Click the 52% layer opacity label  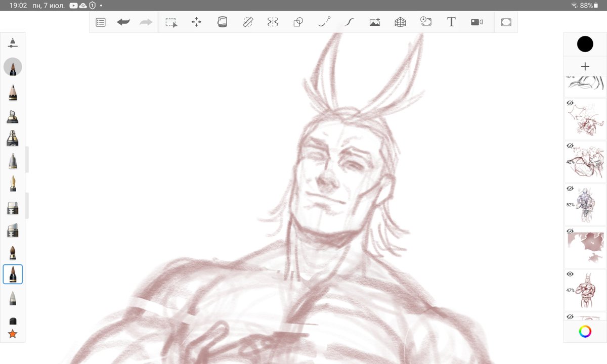click(571, 205)
